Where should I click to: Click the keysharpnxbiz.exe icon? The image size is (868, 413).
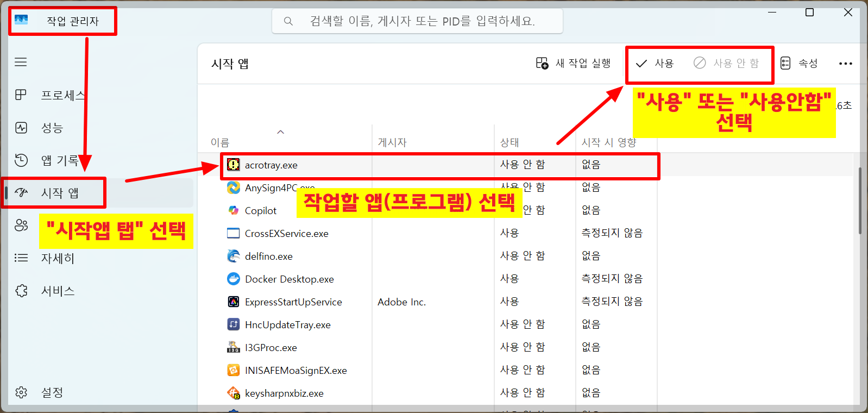point(234,393)
